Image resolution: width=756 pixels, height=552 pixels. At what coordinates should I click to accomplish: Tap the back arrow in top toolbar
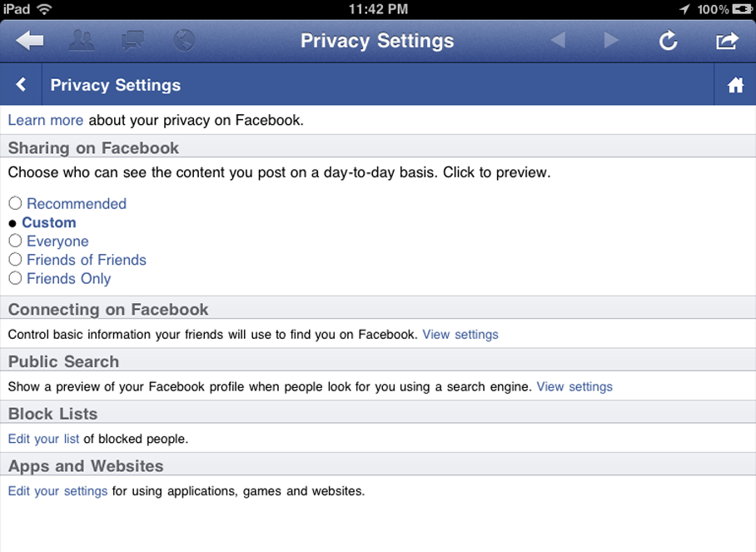(30, 41)
